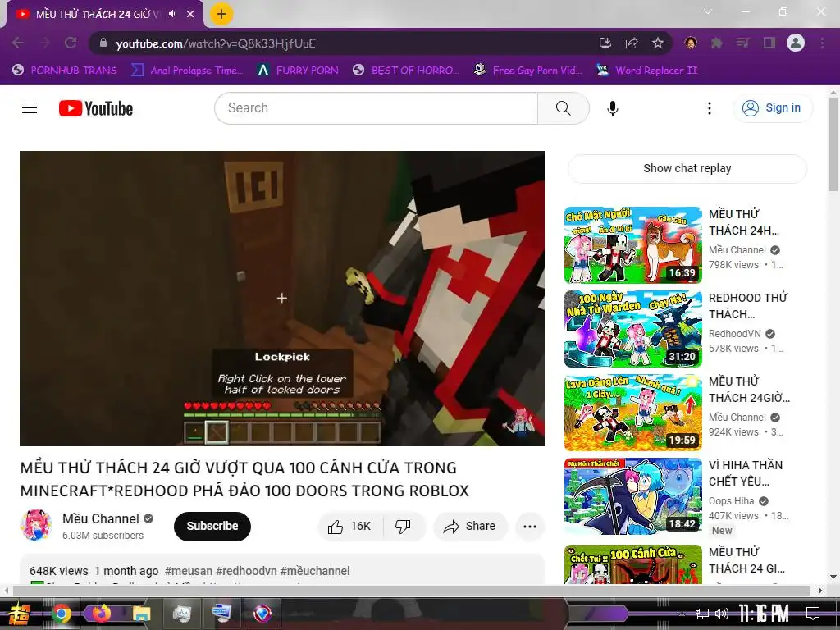840x630 pixels.
Task: Open thumbnail of 18:42 video
Action: click(632, 496)
